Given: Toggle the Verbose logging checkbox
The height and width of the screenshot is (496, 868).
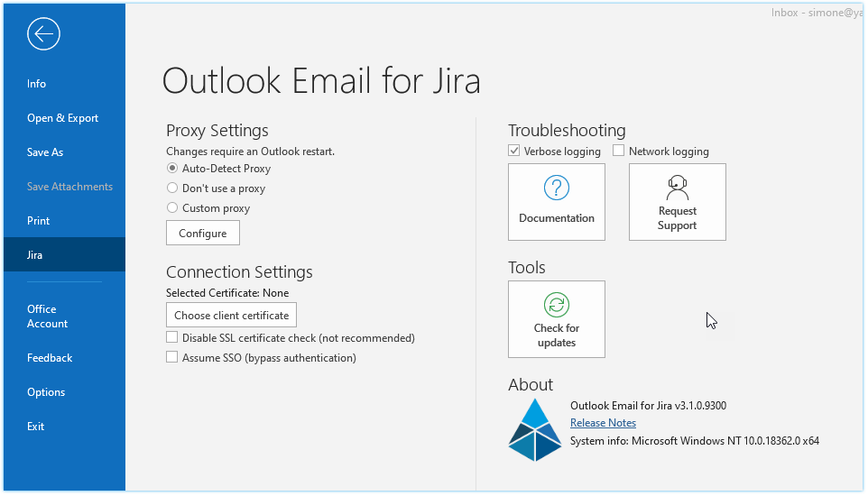Looking at the screenshot, I should [x=514, y=152].
